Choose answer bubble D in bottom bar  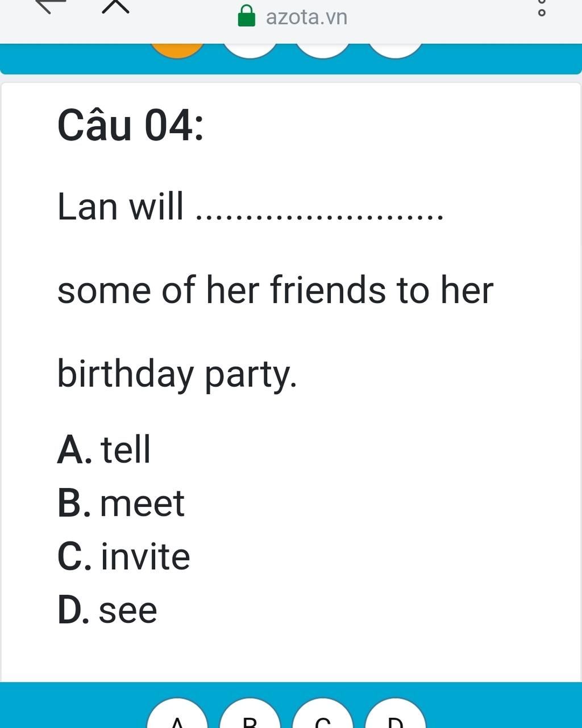395,713
